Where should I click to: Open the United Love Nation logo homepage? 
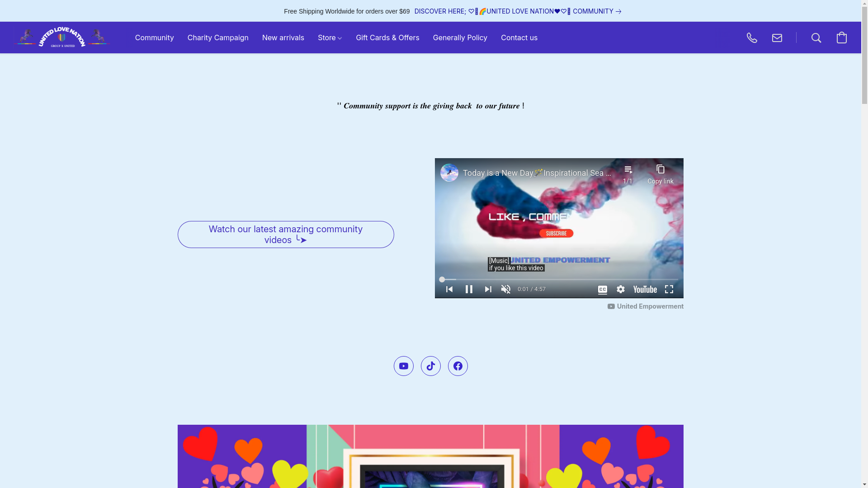click(x=62, y=38)
